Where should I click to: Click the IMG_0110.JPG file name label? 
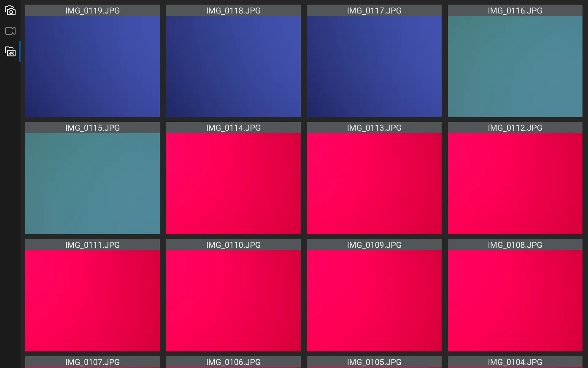point(233,245)
